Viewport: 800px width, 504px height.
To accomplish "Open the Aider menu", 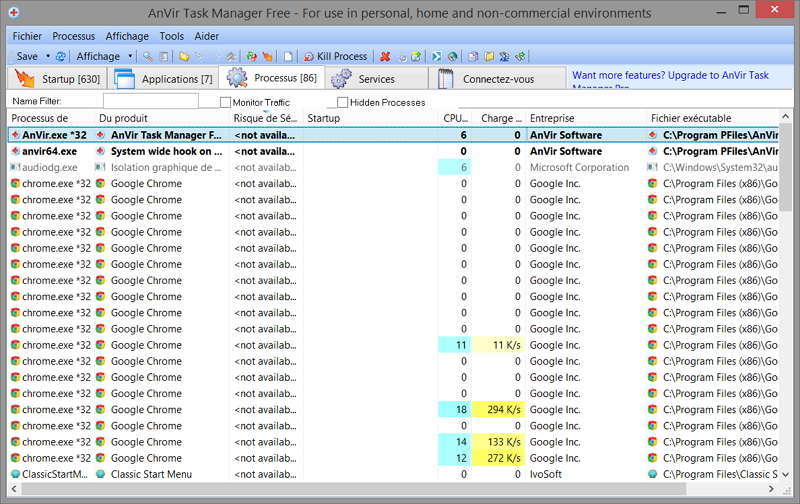I will click(x=207, y=36).
